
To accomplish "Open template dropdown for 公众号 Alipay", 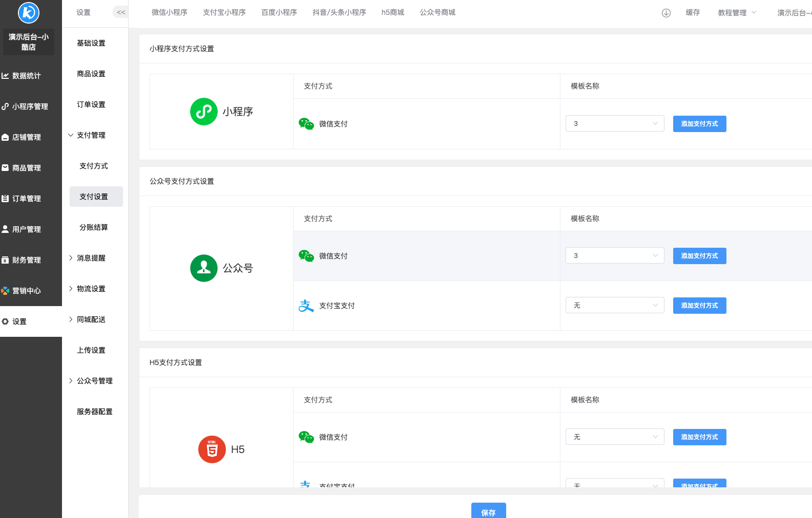I will pos(614,305).
